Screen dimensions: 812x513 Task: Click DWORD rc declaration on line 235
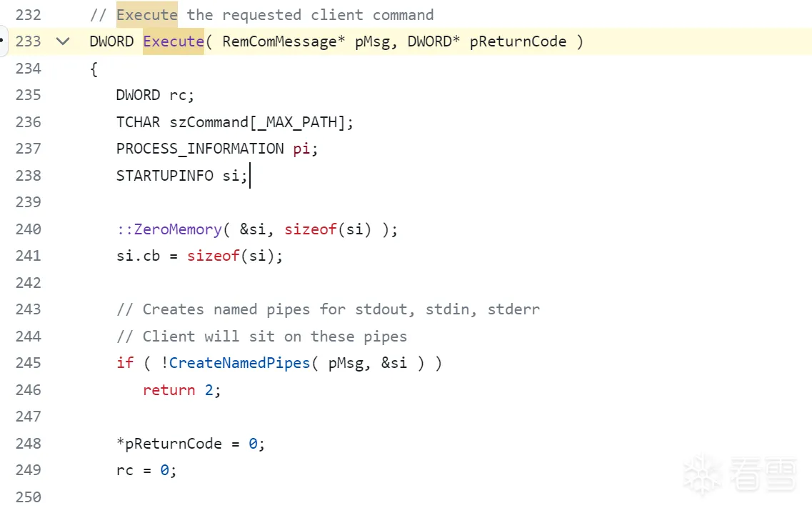click(x=156, y=95)
